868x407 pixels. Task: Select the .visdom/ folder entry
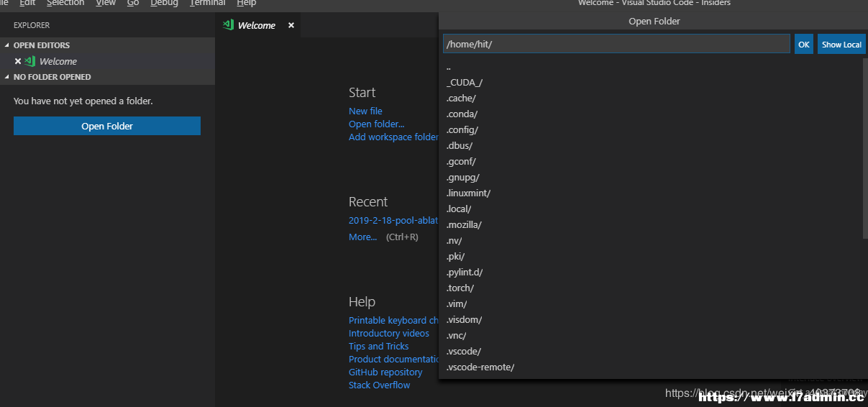(651, 319)
